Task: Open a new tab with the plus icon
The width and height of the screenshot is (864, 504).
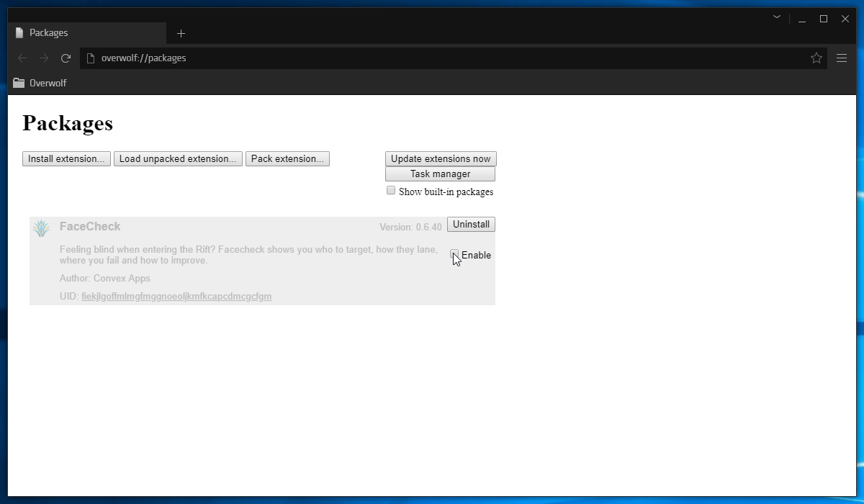Action: point(181,33)
